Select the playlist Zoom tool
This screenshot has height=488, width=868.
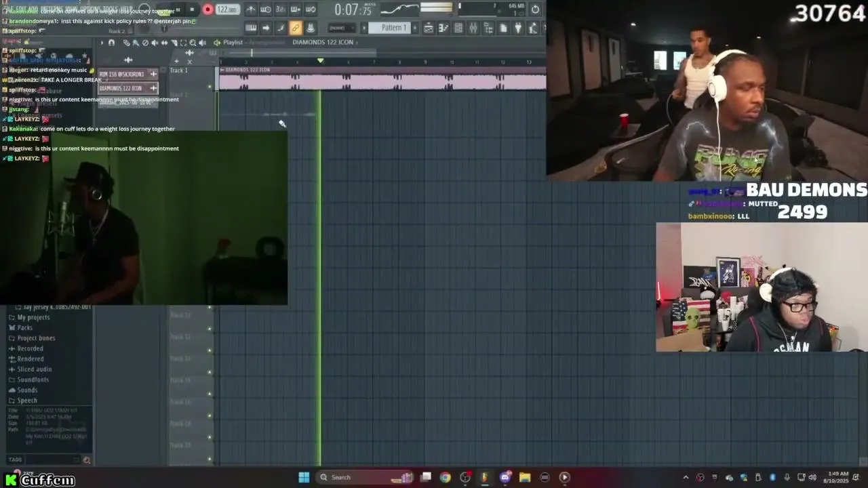[193, 43]
